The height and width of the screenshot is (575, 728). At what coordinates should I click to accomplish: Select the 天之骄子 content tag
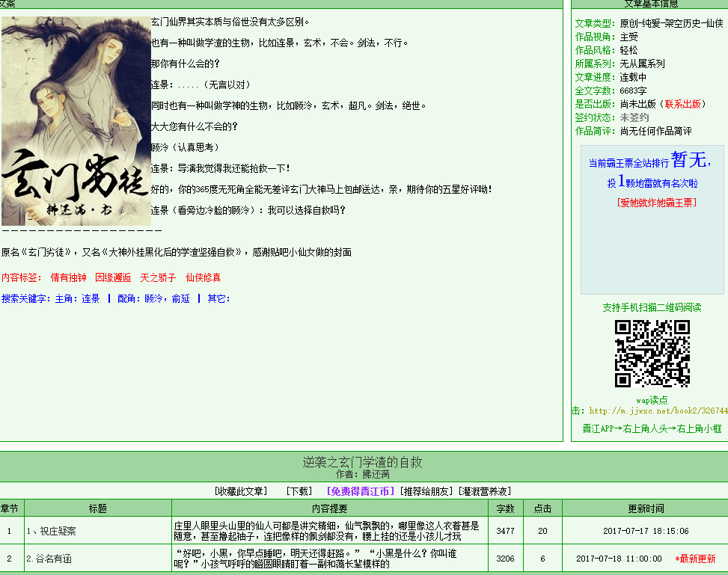click(158, 277)
